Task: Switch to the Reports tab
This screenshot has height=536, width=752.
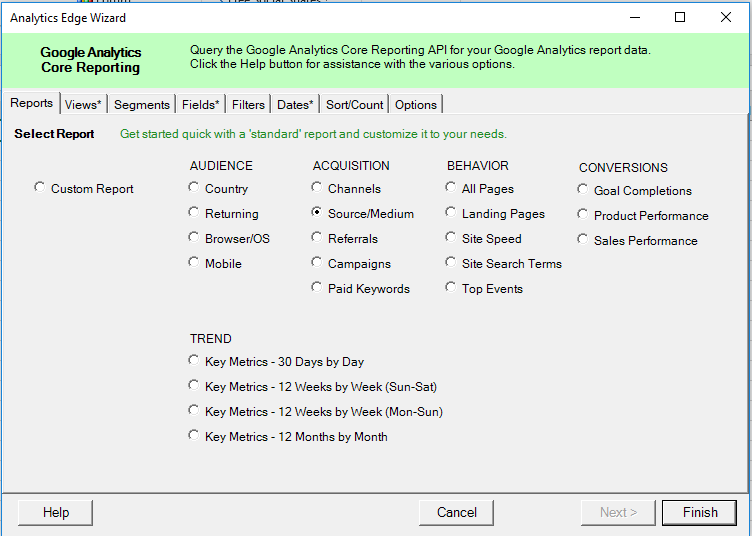Action: pyautogui.click(x=32, y=103)
